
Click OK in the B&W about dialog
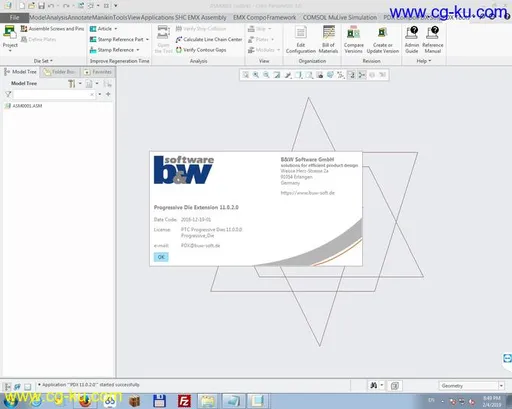[x=161, y=257]
